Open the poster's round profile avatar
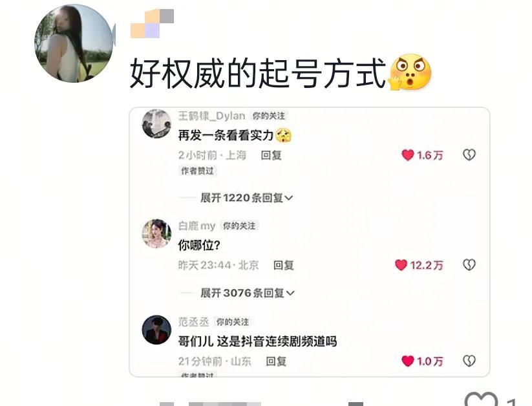 click(x=74, y=43)
